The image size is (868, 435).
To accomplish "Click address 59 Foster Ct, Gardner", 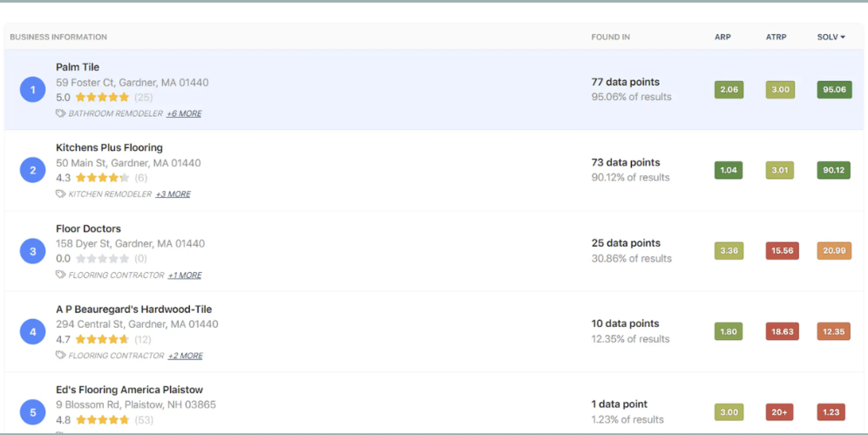I will point(132,82).
